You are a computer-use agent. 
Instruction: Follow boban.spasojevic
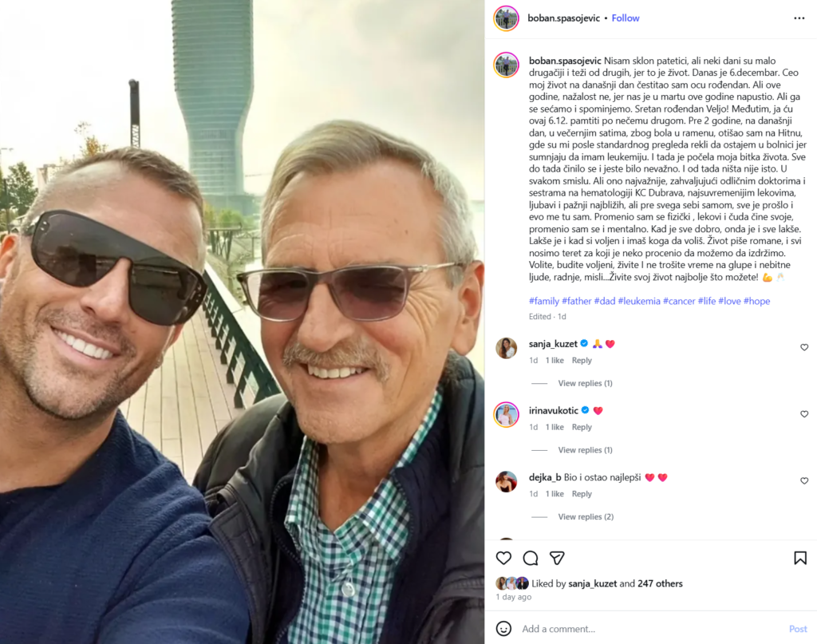pyautogui.click(x=626, y=18)
